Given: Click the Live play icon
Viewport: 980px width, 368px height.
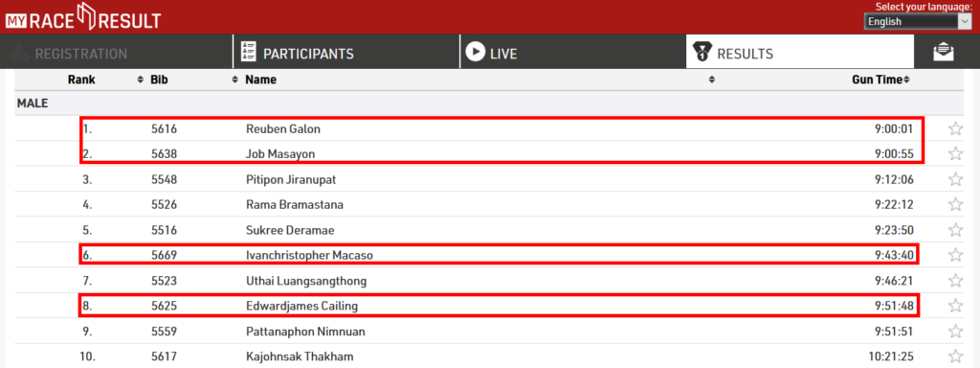Looking at the screenshot, I should click(476, 52).
